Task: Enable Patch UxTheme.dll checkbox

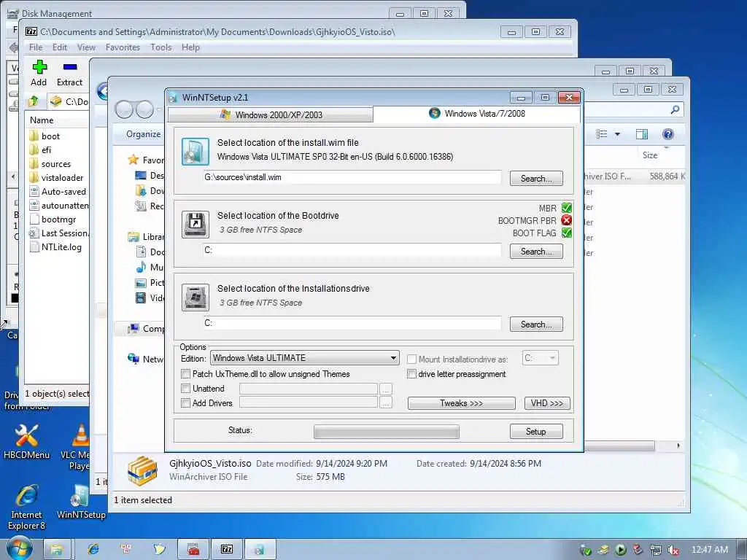Action: 186,374
